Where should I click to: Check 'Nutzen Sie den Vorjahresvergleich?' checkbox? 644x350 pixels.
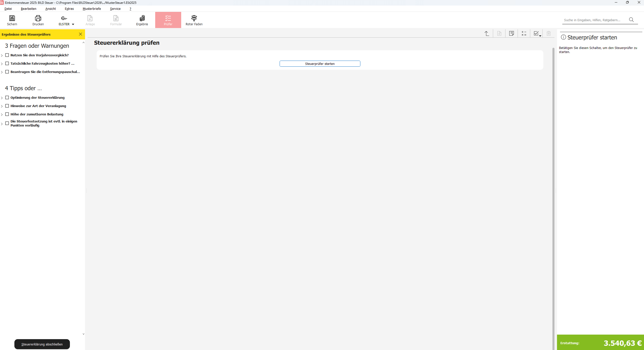pyautogui.click(x=7, y=55)
